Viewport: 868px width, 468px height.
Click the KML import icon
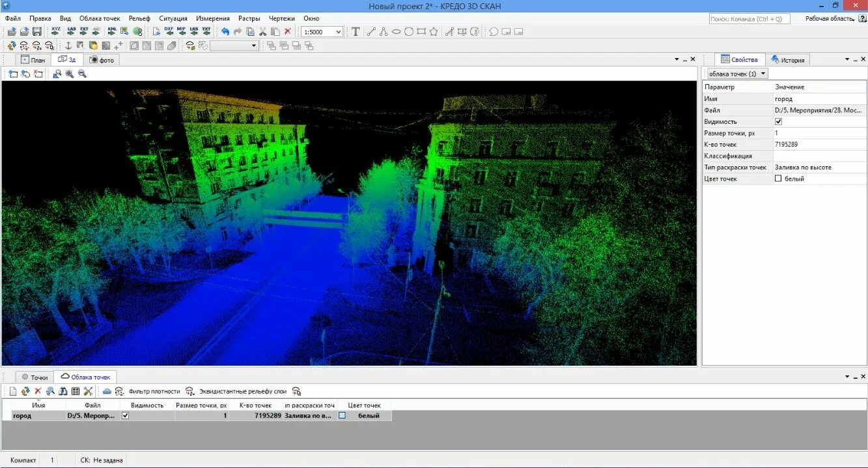click(111, 31)
